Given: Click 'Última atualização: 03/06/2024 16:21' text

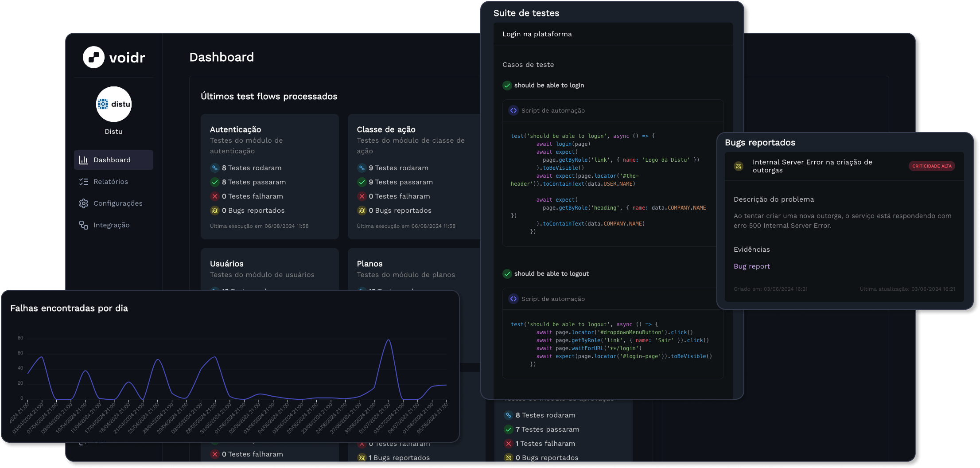Looking at the screenshot, I should click(x=907, y=289).
